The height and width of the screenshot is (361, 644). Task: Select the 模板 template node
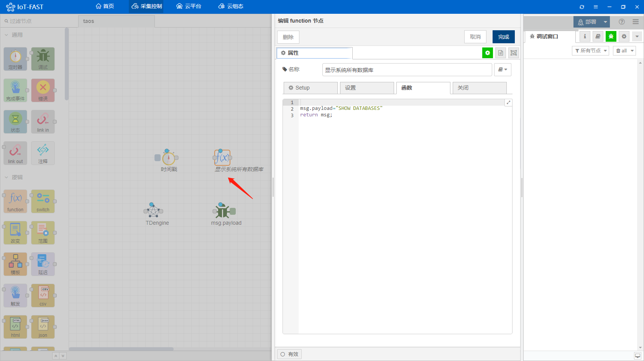(x=15, y=264)
